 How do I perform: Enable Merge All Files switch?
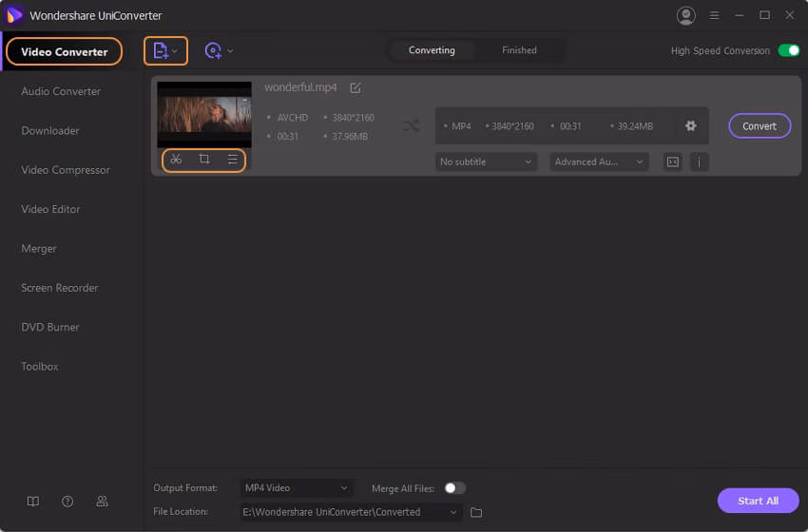tap(455, 488)
